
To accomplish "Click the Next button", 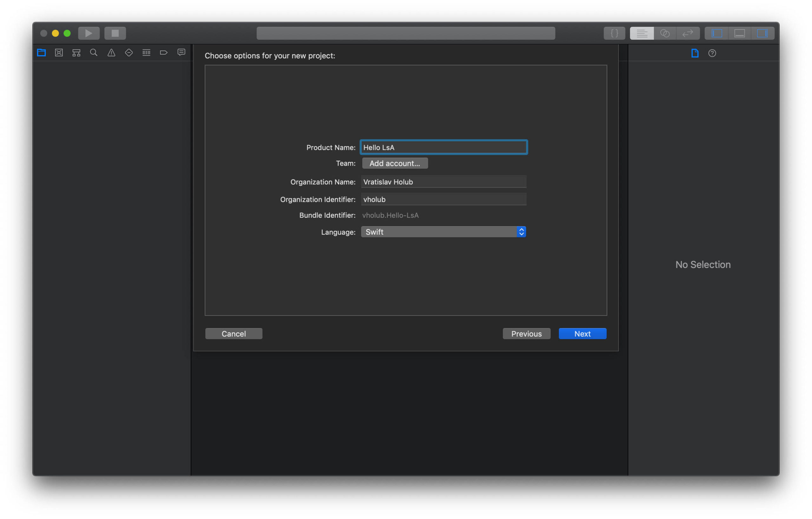I will pyautogui.click(x=582, y=334).
